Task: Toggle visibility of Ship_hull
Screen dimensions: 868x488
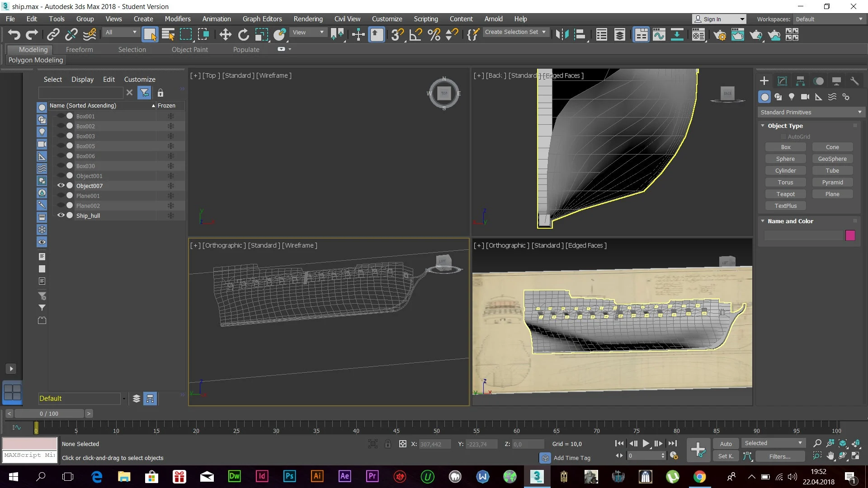Action: click(61, 215)
